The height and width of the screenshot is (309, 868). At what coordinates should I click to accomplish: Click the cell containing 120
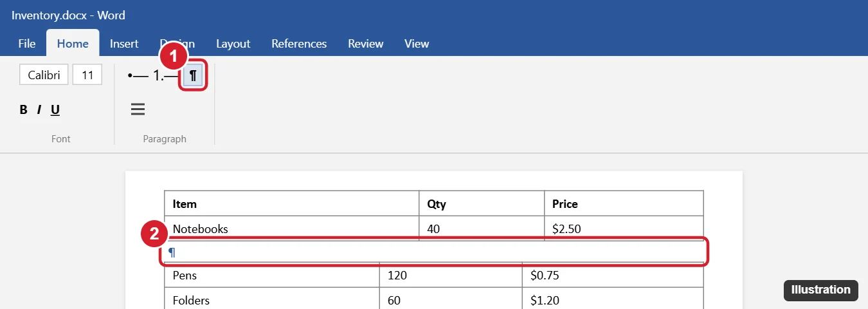point(451,276)
